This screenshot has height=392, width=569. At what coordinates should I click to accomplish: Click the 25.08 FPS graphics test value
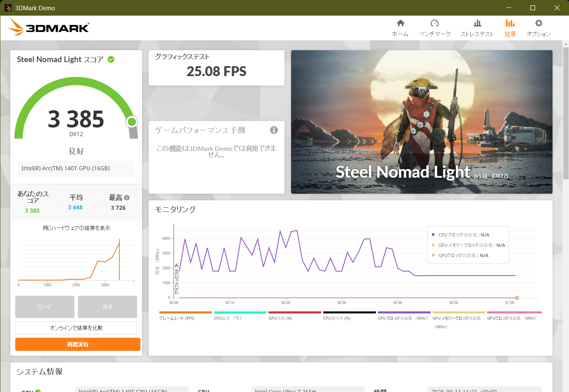[217, 72]
